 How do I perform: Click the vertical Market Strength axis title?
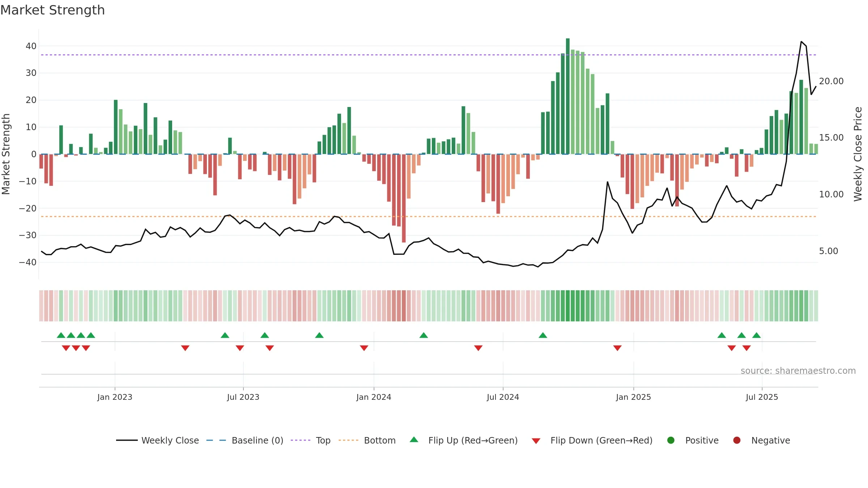(6, 154)
